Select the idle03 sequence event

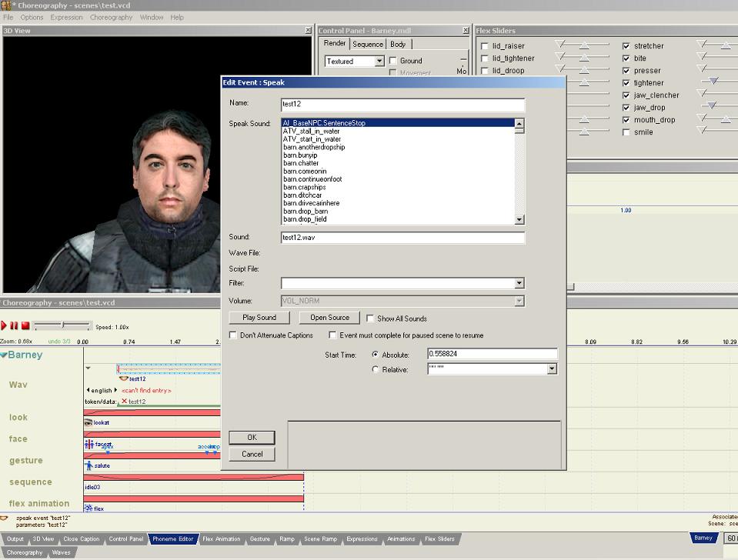[92, 487]
